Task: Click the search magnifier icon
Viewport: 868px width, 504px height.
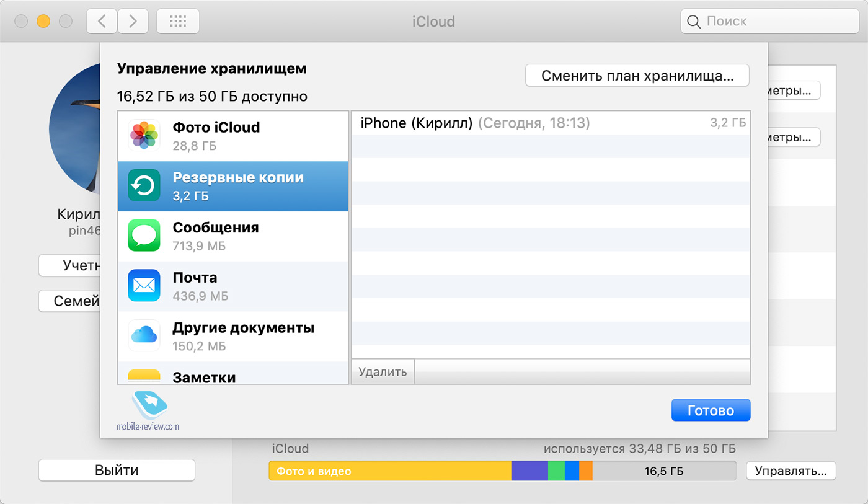Action: click(x=694, y=22)
